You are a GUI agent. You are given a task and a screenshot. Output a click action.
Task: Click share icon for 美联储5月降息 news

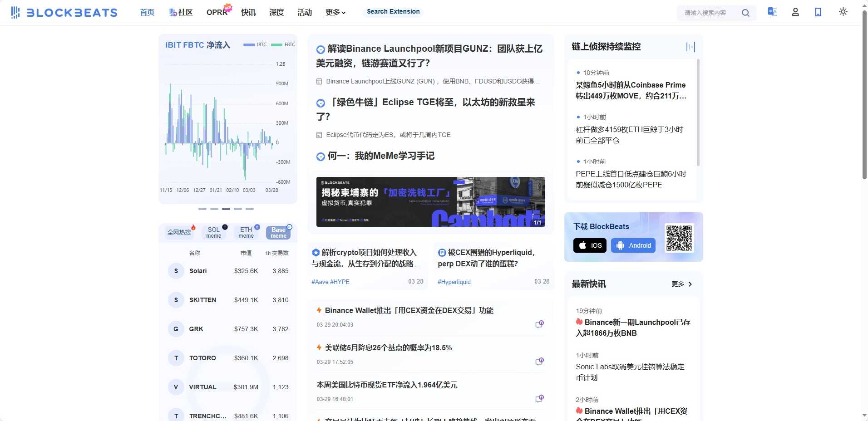(x=539, y=362)
